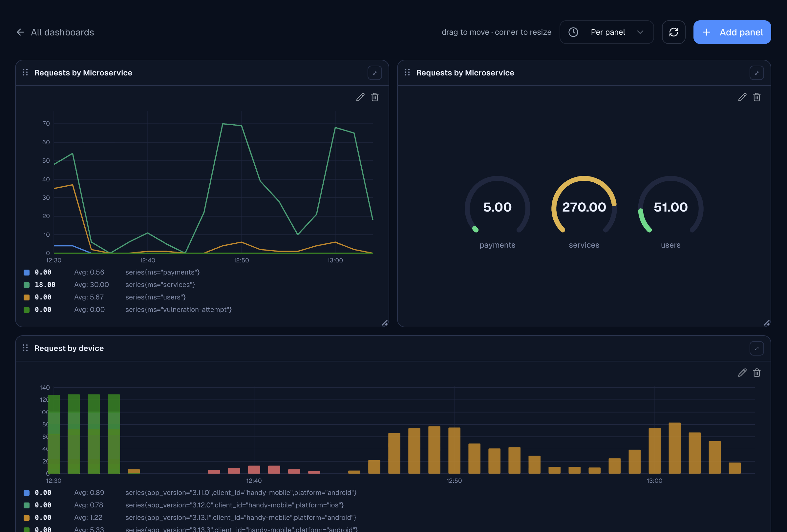Toggle the services series teal legend swatch

[x=26, y=285]
